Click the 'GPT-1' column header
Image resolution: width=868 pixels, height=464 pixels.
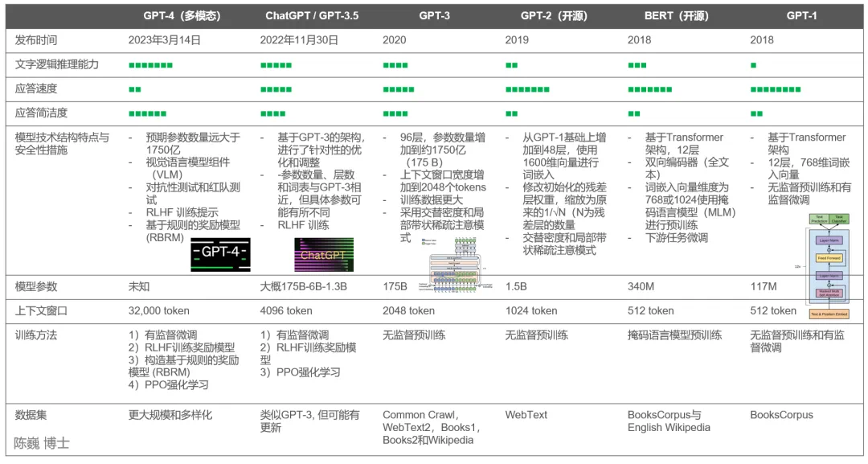coord(801,16)
